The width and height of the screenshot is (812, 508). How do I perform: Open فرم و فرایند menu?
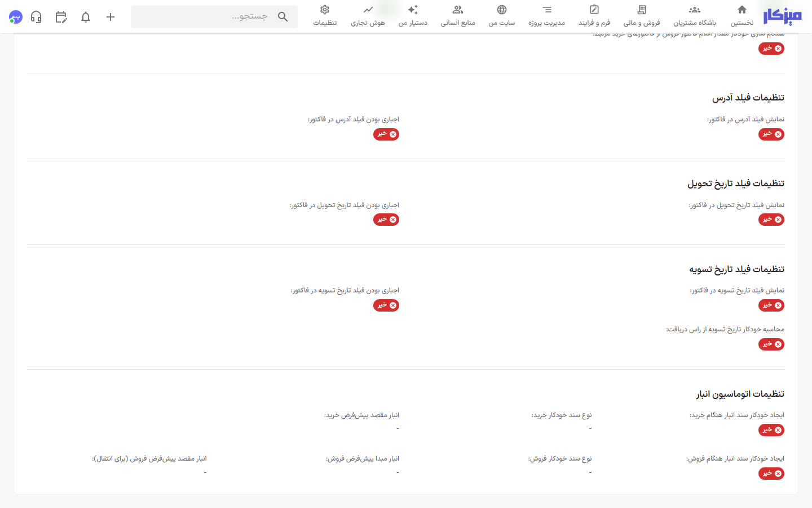tap(594, 16)
